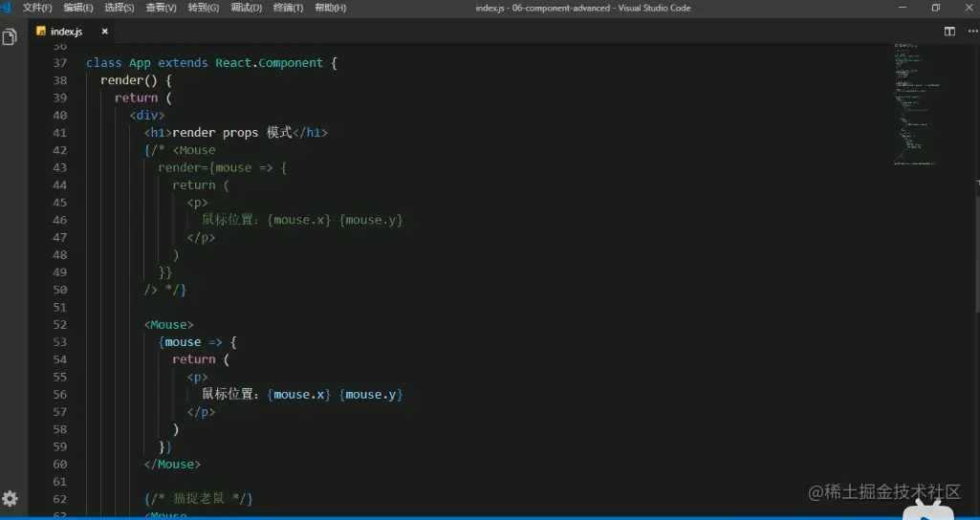Click the code minimap overview
Image resolution: width=980 pixels, height=520 pixels.
click(x=916, y=104)
